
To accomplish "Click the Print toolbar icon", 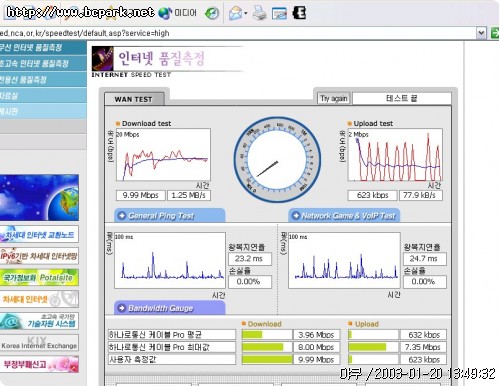I will (x=259, y=13).
